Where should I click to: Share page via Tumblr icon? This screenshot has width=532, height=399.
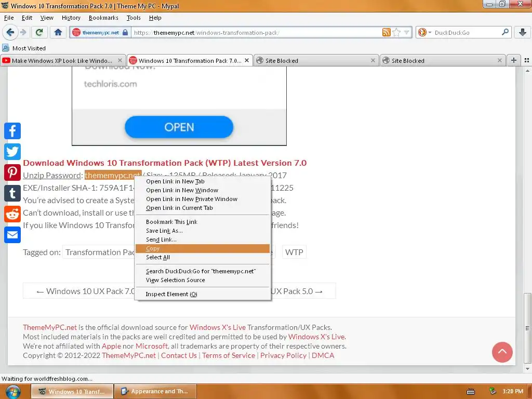[12, 193]
